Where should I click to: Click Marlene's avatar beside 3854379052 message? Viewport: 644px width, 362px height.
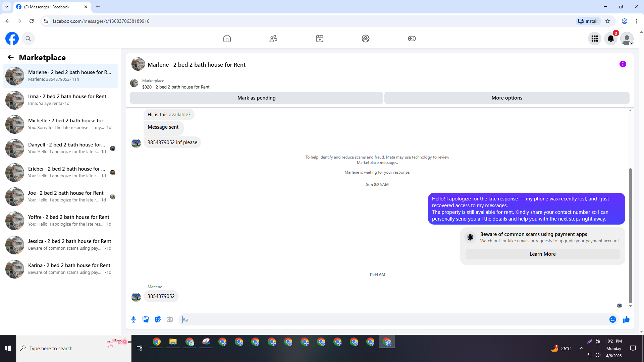[136, 297]
